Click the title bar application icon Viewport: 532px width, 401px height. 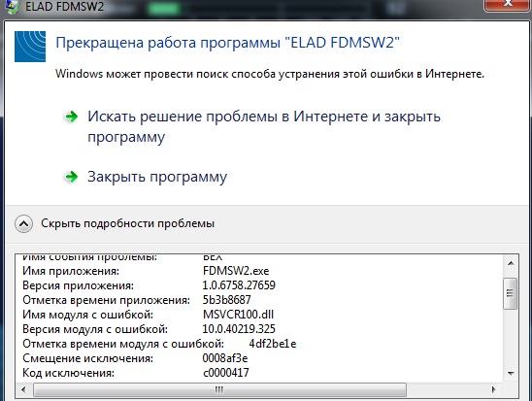click(13, 7)
